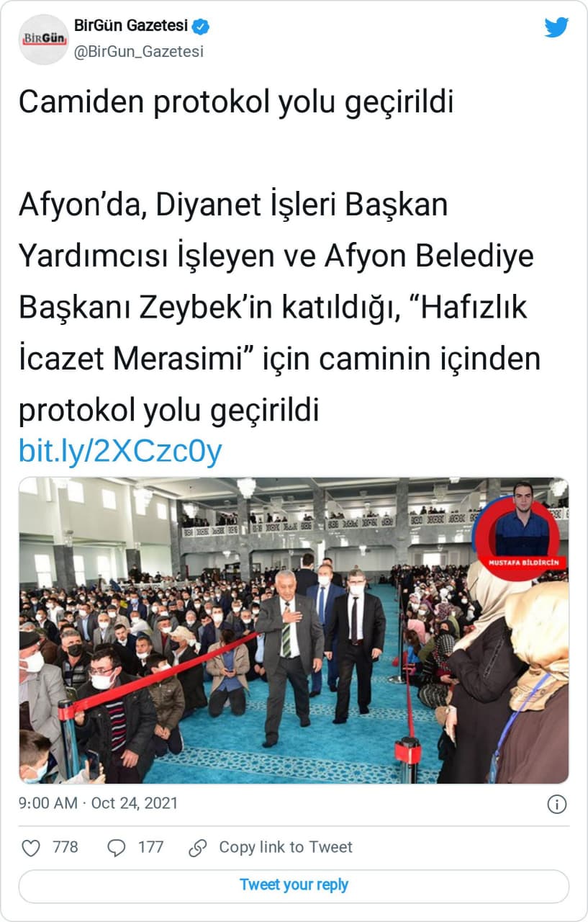Click the 778 likes count
The width and height of the screenshot is (588, 922).
point(65,847)
